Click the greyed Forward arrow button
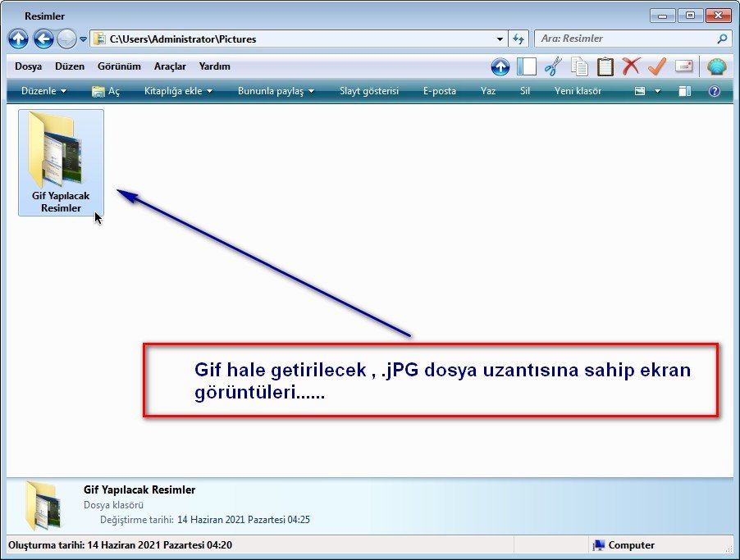The width and height of the screenshot is (740, 560). pyautogui.click(x=66, y=39)
